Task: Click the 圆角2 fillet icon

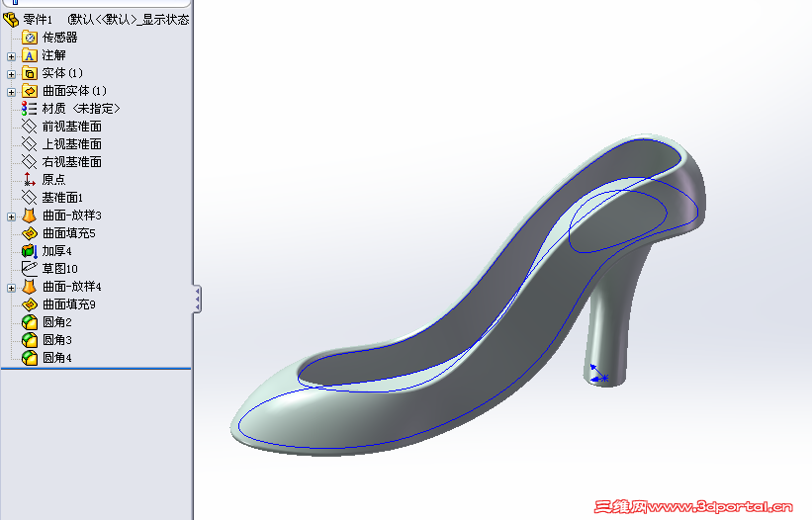Action: [x=30, y=322]
